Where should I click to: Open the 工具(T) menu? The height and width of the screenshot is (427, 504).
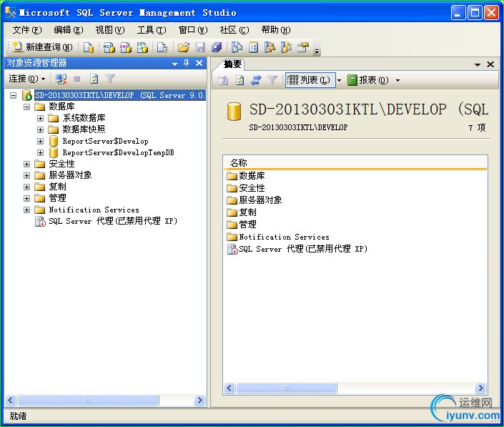coord(152,30)
